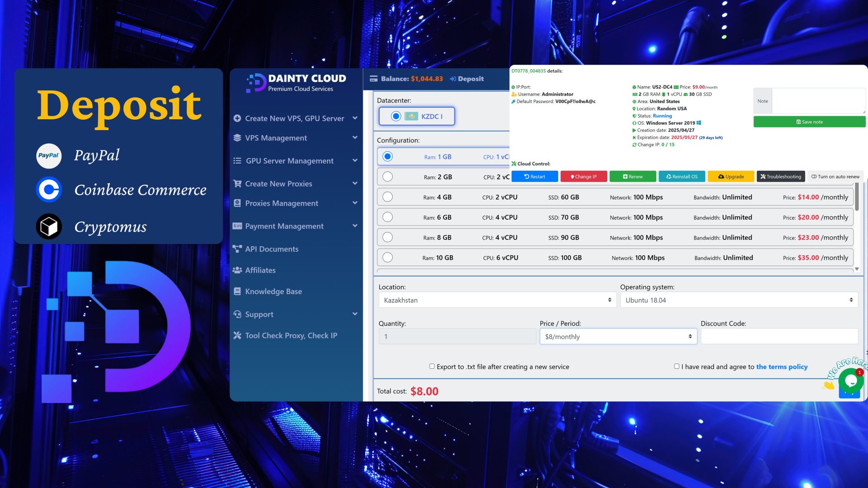This screenshot has width=868, height=488.
Task: Check I have read and agree checkbox
Action: point(676,366)
